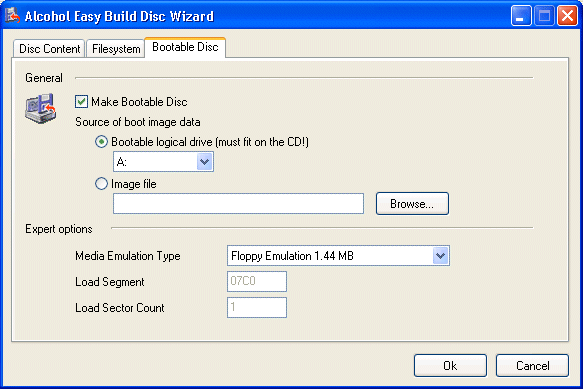Screen dimensions: 583x389
Task: Click the Load Sector Count field
Action: click(x=257, y=307)
